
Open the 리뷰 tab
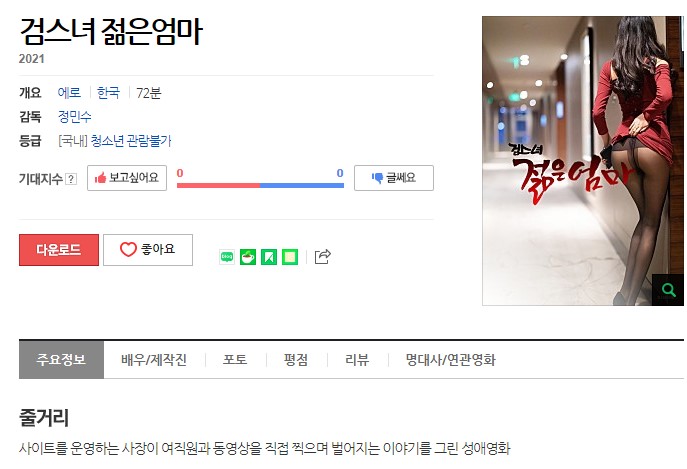[358, 360]
